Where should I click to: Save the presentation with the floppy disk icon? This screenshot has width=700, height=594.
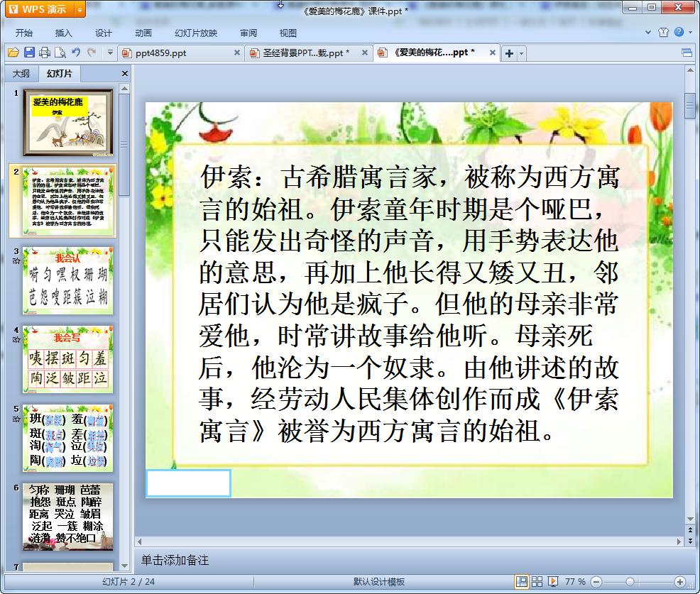pos(30,53)
